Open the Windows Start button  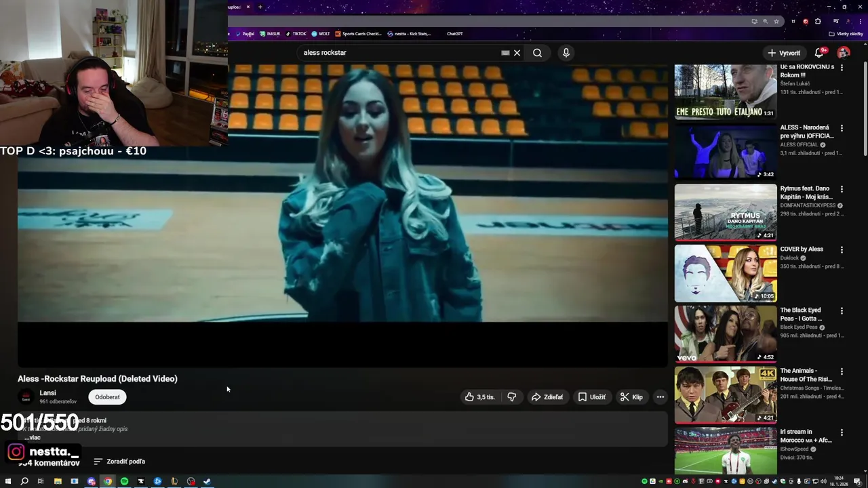[7, 481]
